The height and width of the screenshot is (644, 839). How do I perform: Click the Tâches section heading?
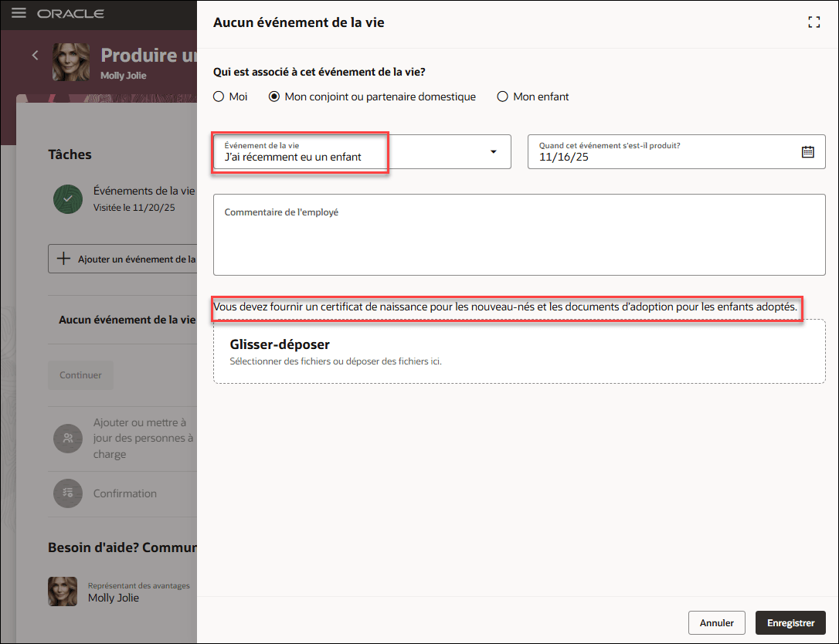[69, 154]
